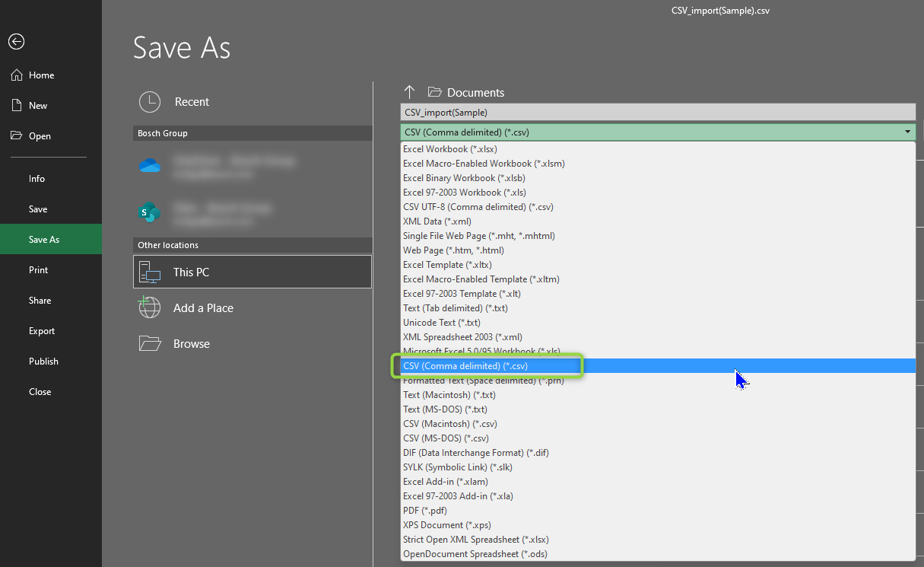The height and width of the screenshot is (567, 924).
Task: Collapse the file type dropdown arrow
Action: pyautogui.click(x=907, y=132)
